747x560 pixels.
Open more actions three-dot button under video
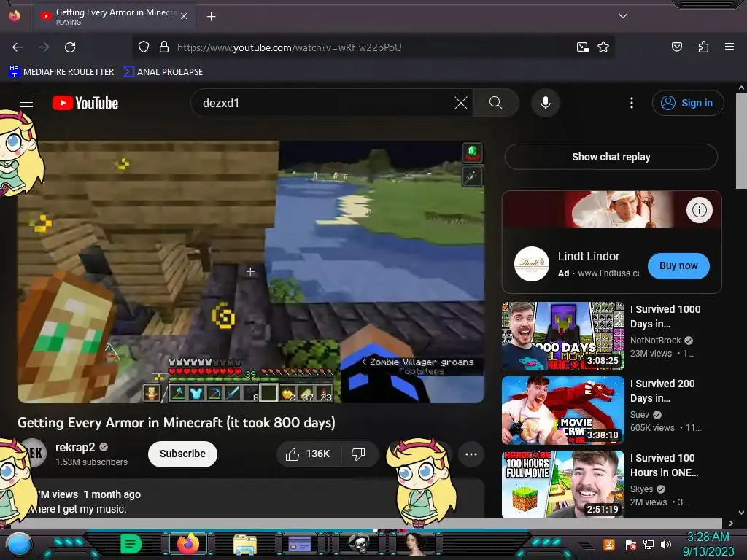[471, 454]
